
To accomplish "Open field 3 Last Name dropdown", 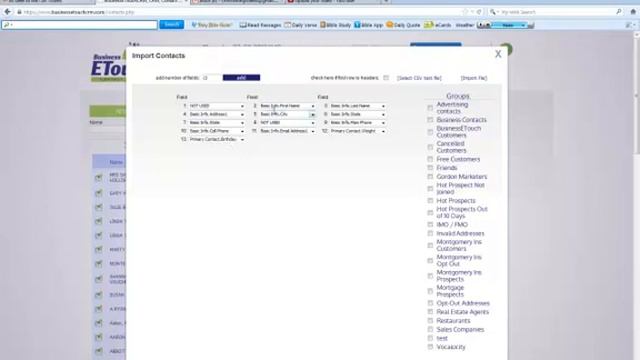I will (357, 106).
